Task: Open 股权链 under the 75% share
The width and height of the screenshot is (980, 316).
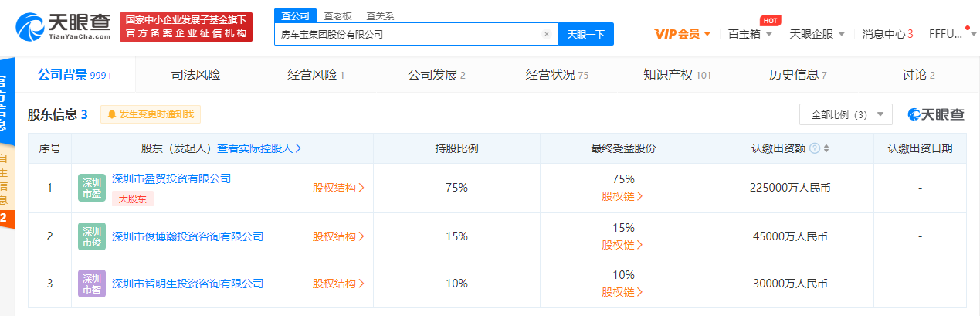Action: (x=622, y=196)
